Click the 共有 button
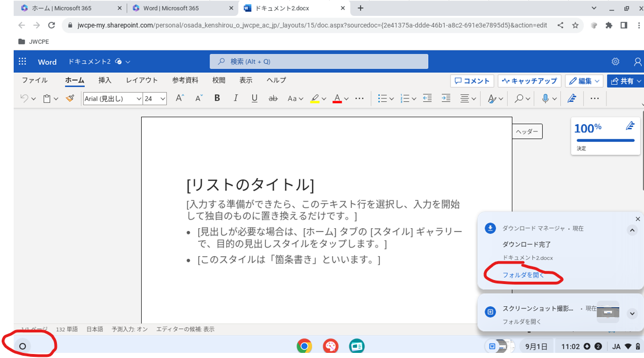 [x=626, y=81]
